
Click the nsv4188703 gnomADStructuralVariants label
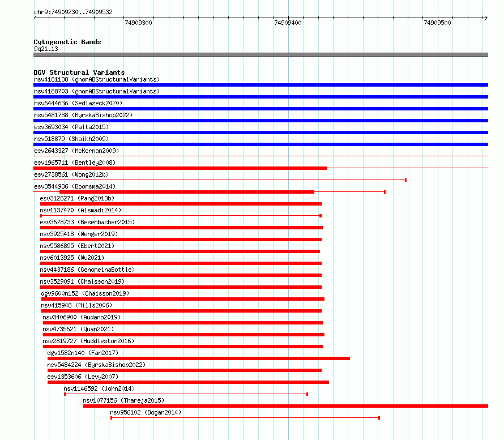97,91
